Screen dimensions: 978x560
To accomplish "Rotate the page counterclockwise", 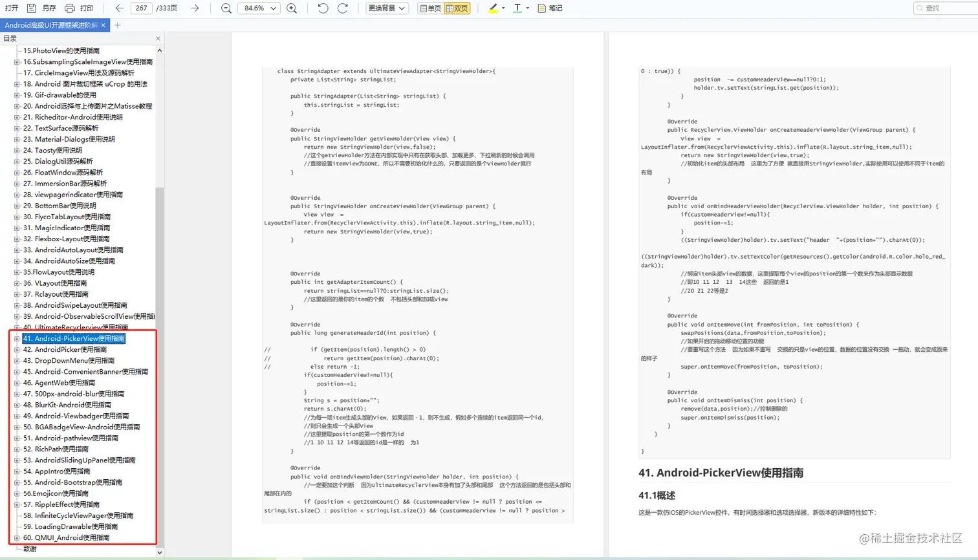I will pos(323,8).
